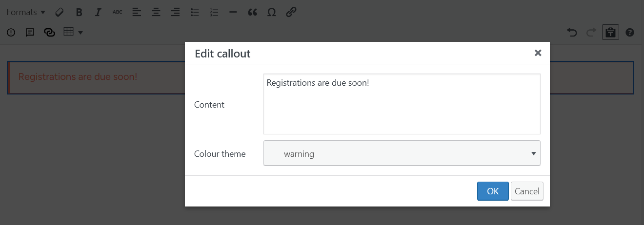Toggle the numbered list
Image resolution: width=644 pixels, height=225 pixels.
(214, 13)
